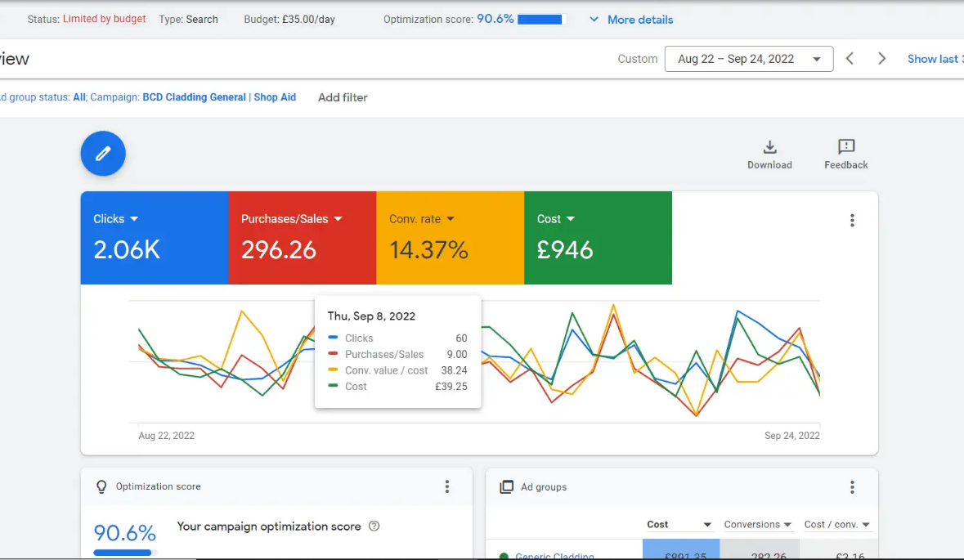
Task: Open the Cost metric dropdown in scorecard
Action: pyautogui.click(x=571, y=219)
